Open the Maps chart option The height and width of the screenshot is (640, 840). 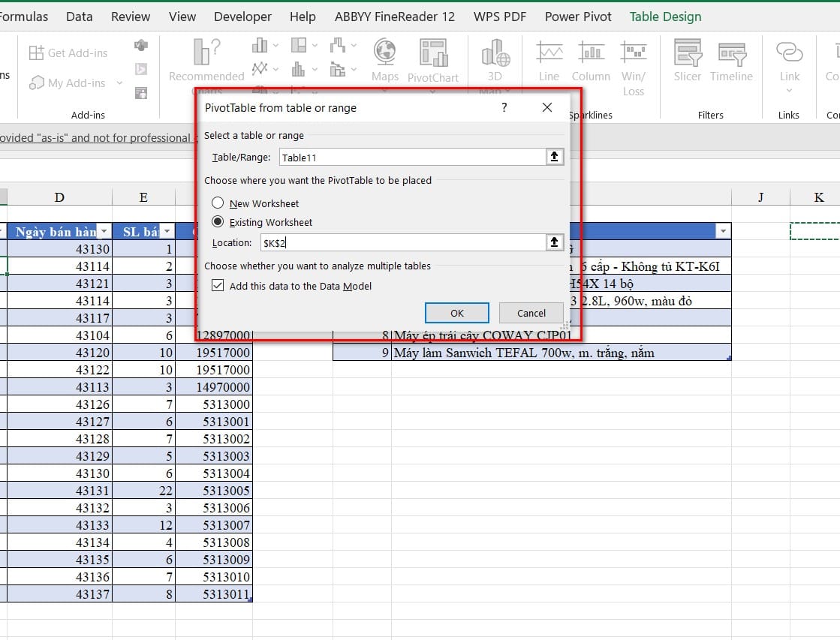(384, 61)
